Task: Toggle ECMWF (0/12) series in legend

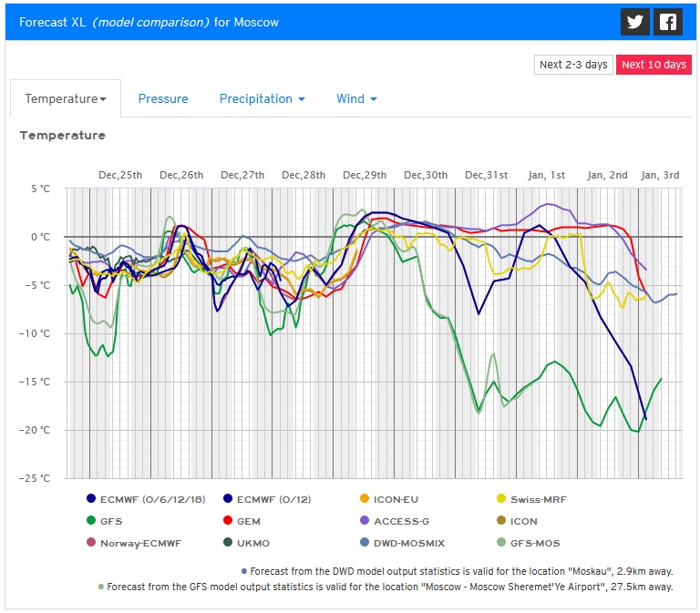Action: click(267, 499)
